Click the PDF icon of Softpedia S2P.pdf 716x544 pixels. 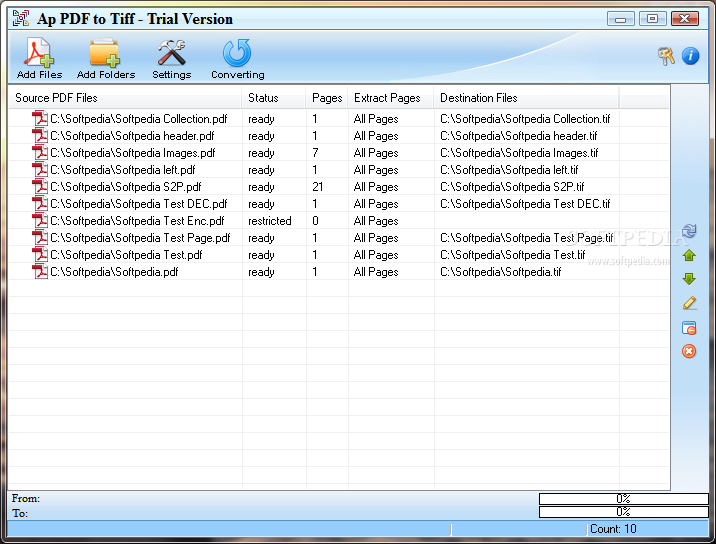click(40, 186)
